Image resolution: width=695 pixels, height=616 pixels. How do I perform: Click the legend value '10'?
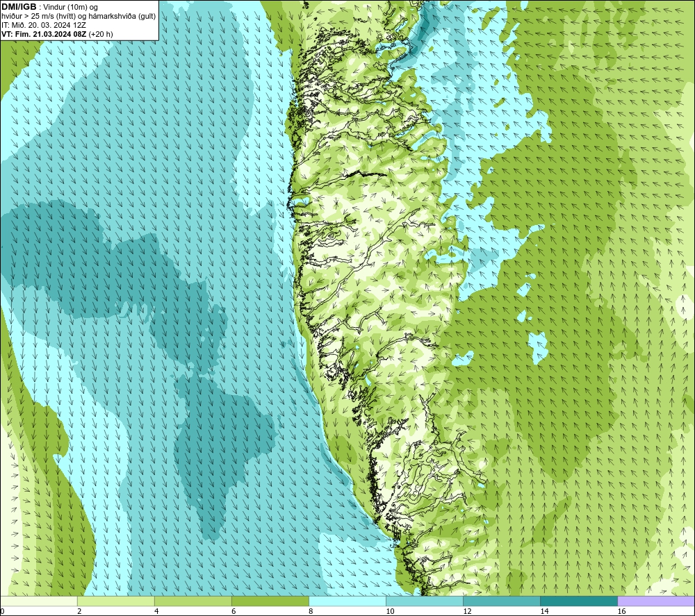tap(390, 611)
